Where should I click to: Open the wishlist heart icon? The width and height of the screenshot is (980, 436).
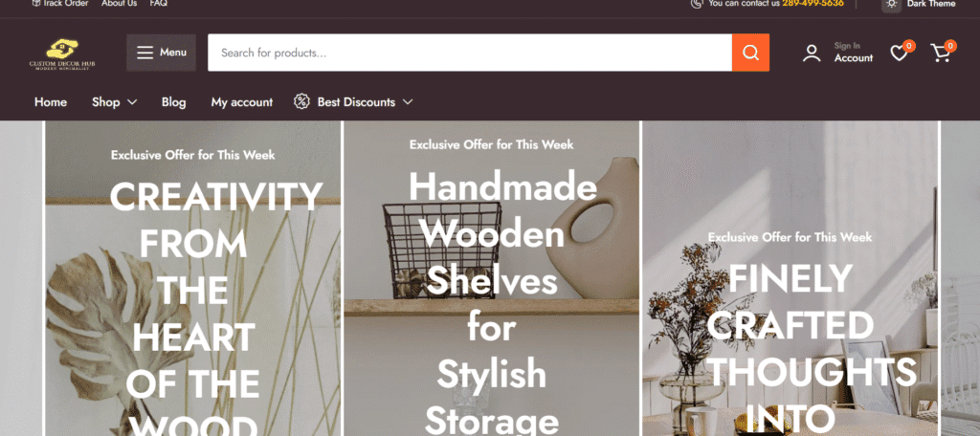pos(899,54)
